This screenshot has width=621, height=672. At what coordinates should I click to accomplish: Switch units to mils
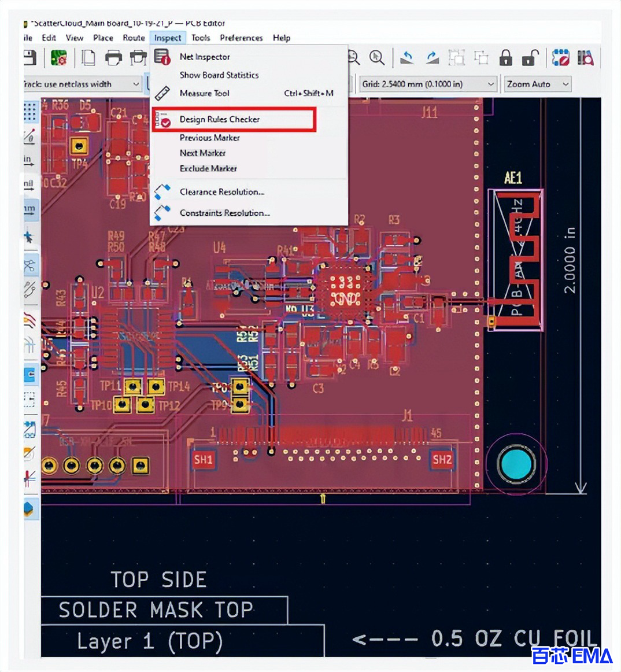(29, 184)
